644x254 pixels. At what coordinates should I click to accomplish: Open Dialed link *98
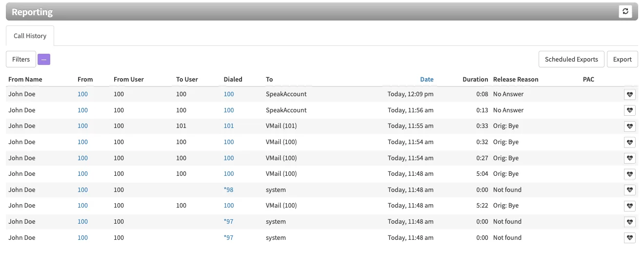[228, 190]
